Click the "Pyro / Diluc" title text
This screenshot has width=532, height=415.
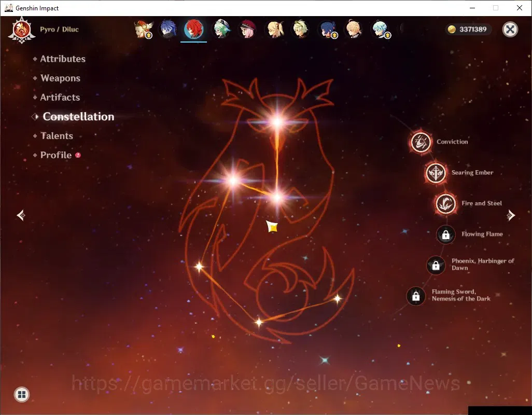click(x=60, y=29)
